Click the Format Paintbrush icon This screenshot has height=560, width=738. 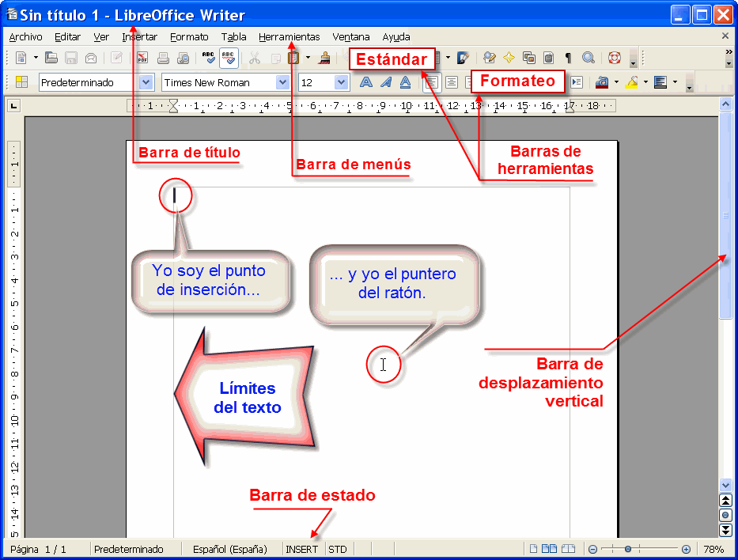pyautogui.click(x=324, y=58)
